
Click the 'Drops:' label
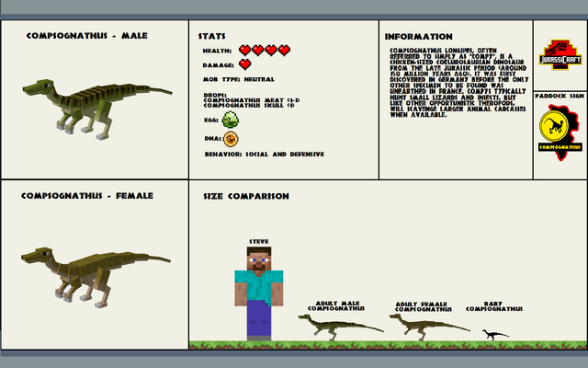point(215,95)
